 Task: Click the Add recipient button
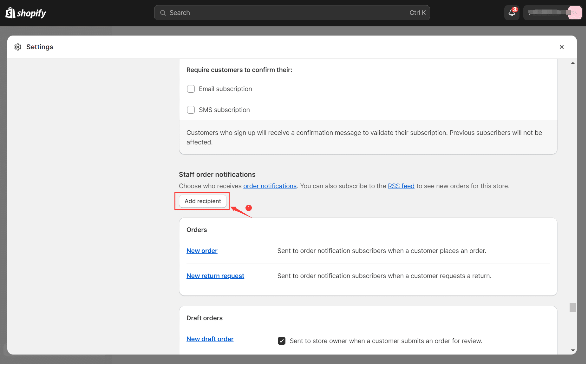pos(203,201)
